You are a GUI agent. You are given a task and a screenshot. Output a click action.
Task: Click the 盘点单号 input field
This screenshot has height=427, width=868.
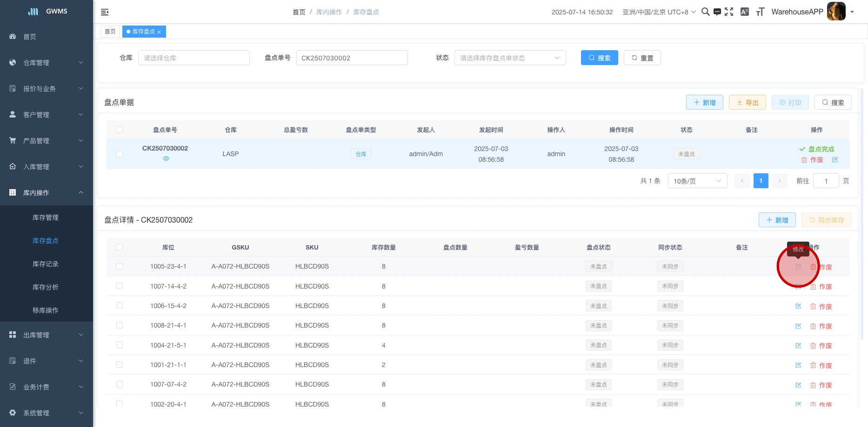click(x=352, y=58)
